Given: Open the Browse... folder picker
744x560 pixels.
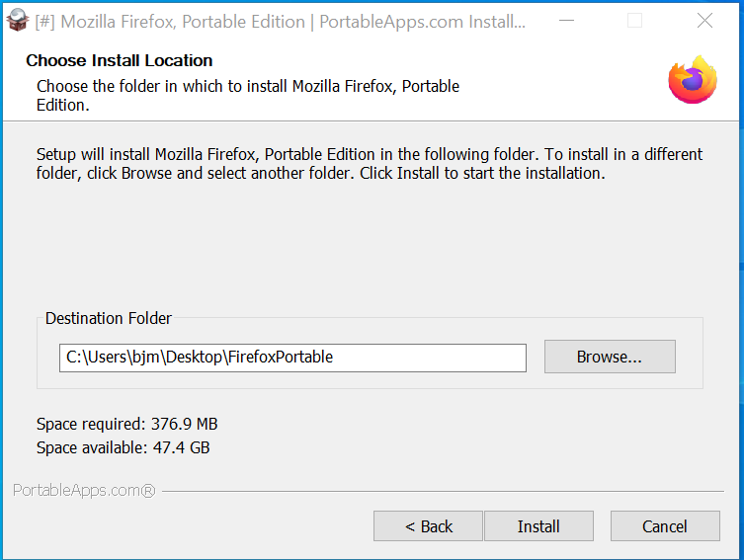Looking at the screenshot, I should (609, 358).
